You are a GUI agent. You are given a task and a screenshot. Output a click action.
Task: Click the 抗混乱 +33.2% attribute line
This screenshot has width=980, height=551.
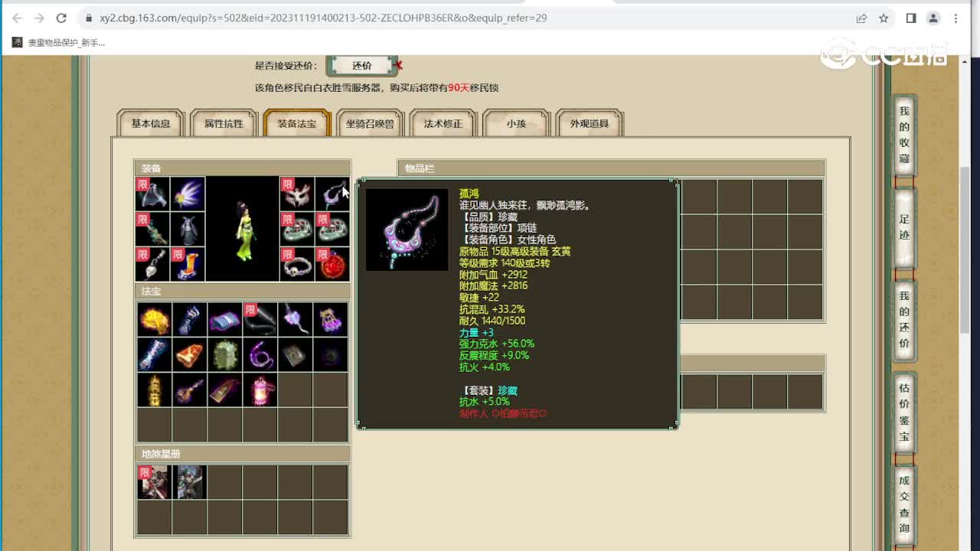coord(492,309)
